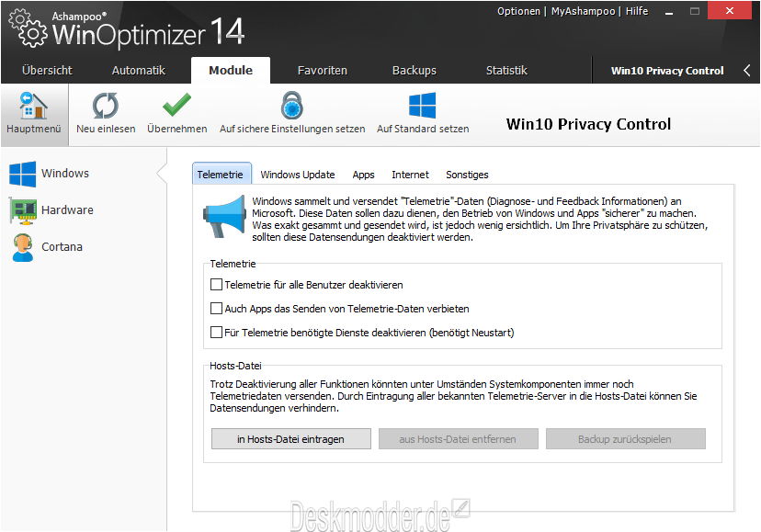Open the Optionen menu link
This screenshot has width=761, height=532.
coord(518,11)
